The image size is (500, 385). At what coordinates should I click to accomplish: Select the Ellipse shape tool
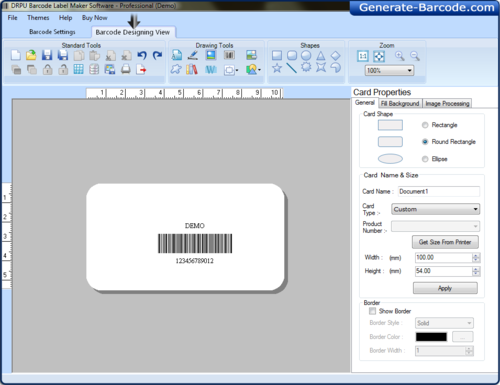pos(306,55)
